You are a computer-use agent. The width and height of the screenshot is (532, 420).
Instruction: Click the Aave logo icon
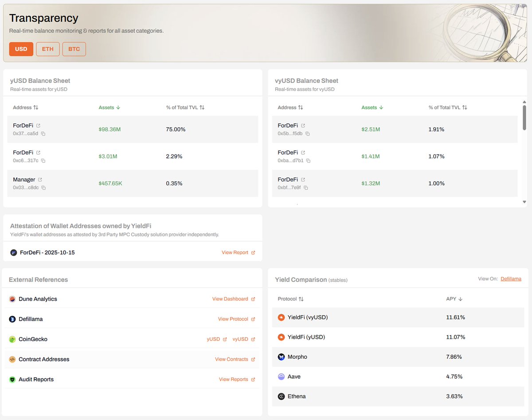[x=281, y=377]
